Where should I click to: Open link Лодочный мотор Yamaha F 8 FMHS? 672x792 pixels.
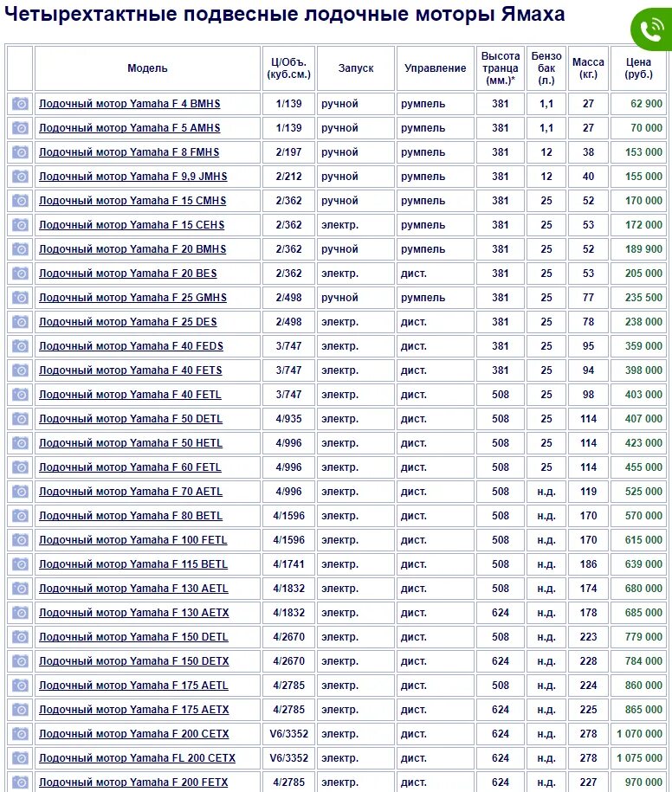coord(129,152)
